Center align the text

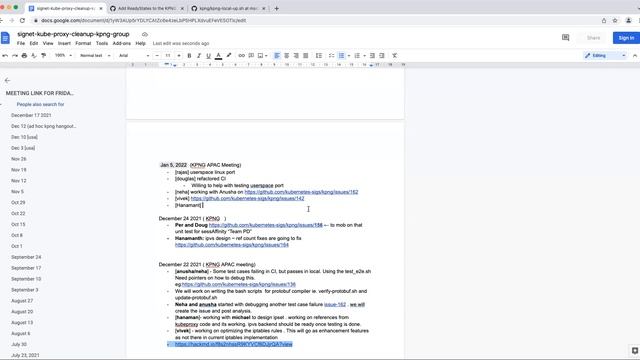(287, 56)
